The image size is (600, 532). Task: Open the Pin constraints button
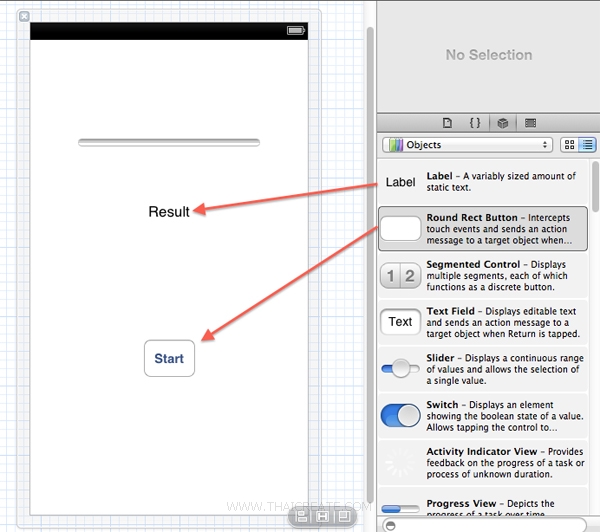[322, 517]
